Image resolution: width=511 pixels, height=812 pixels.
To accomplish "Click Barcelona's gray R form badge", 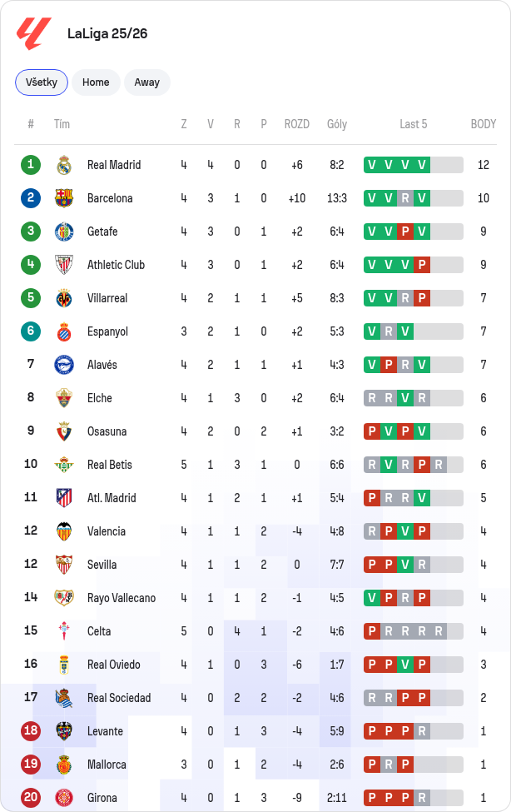I will point(405,198).
